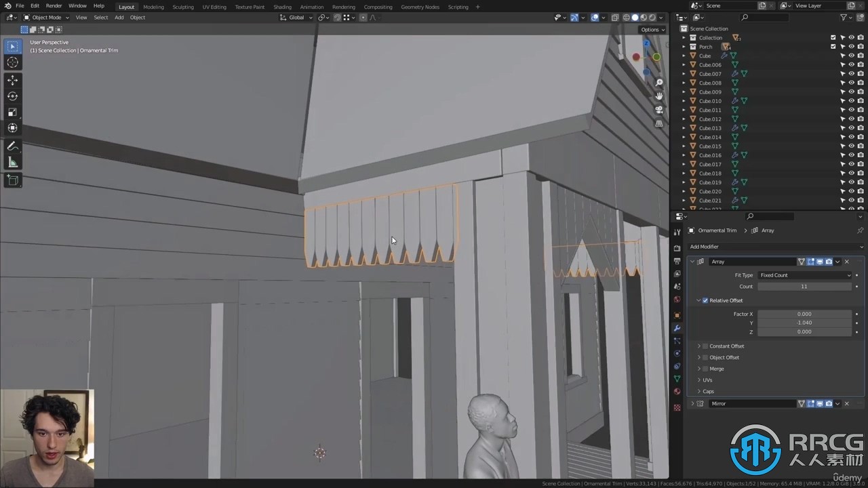Activate the Rotate tool
The height and width of the screenshot is (488, 868).
coord(12,96)
